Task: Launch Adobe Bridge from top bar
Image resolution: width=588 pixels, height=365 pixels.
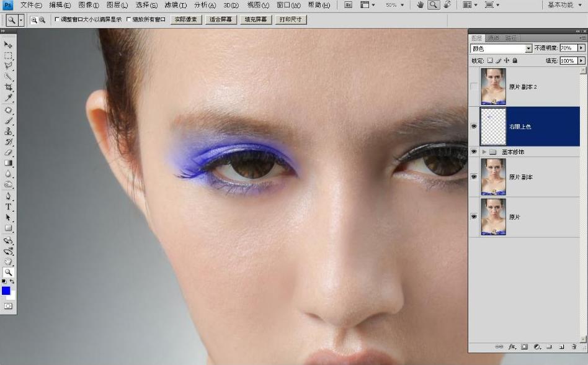Action: [x=349, y=5]
